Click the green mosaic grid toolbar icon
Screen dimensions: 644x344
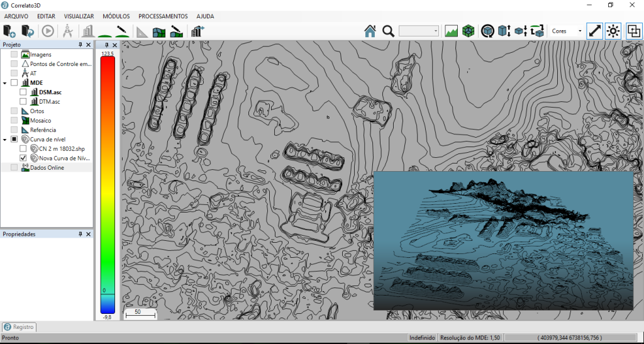(159, 31)
